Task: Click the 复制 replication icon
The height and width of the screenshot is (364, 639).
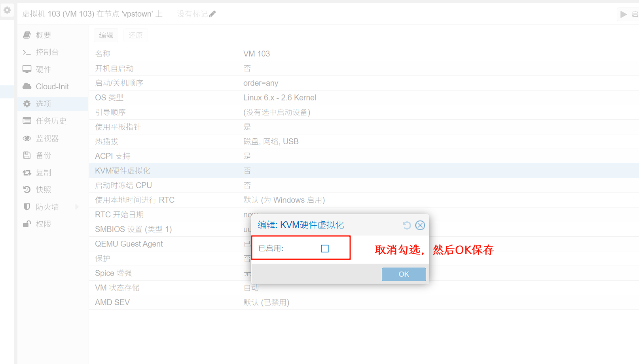Action: coord(27,173)
